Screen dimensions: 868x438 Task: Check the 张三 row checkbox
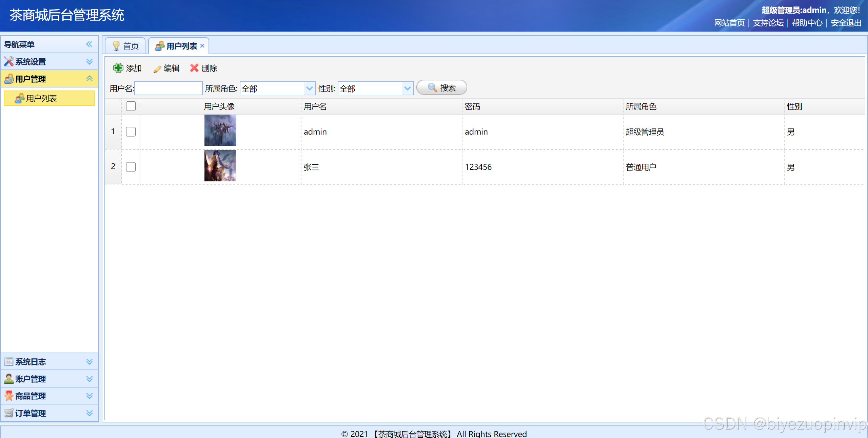click(x=131, y=167)
